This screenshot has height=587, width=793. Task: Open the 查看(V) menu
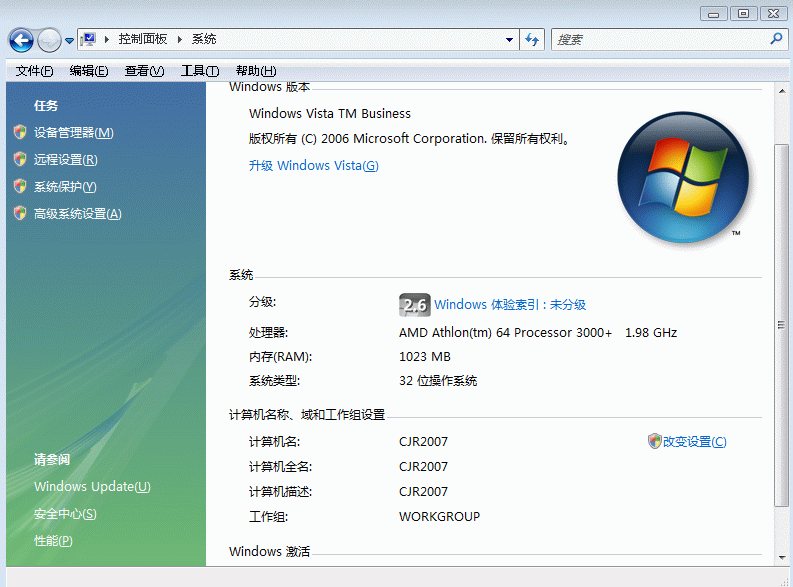tap(145, 71)
